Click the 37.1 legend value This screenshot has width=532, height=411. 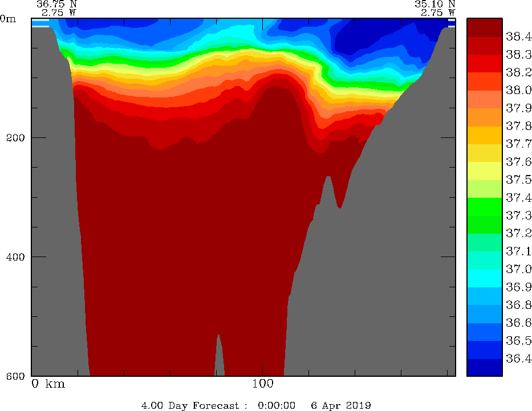(x=518, y=251)
